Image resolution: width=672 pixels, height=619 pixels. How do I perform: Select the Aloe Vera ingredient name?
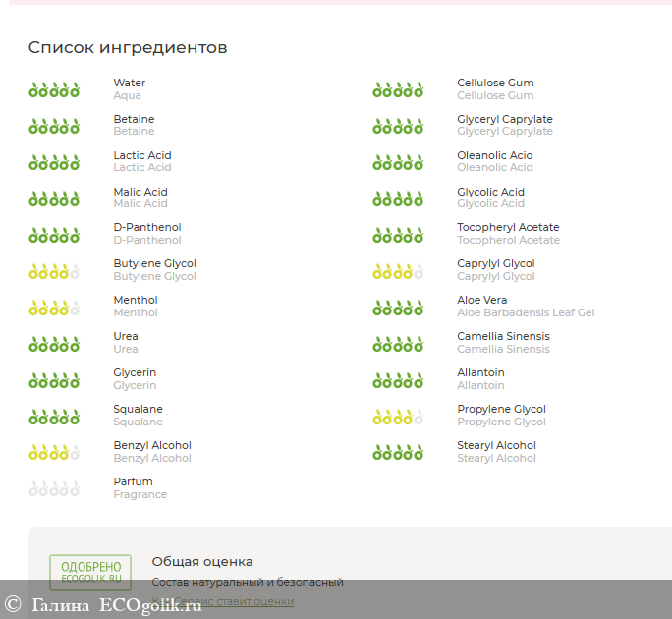click(482, 301)
